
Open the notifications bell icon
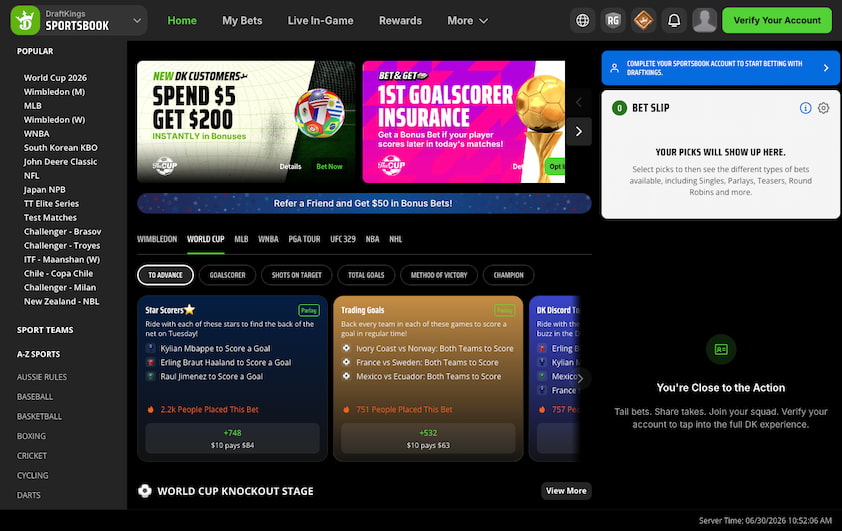[x=674, y=20]
